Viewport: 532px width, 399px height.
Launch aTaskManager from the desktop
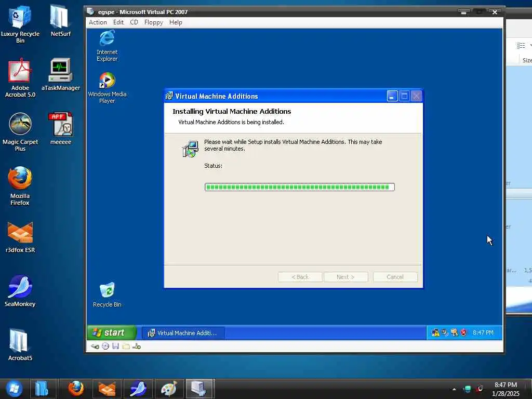pos(60,75)
